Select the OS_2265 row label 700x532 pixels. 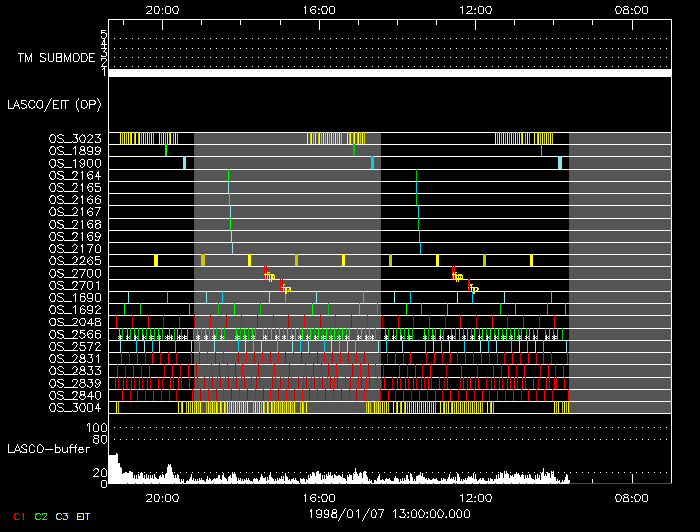pyautogui.click(x=75, y=261)
